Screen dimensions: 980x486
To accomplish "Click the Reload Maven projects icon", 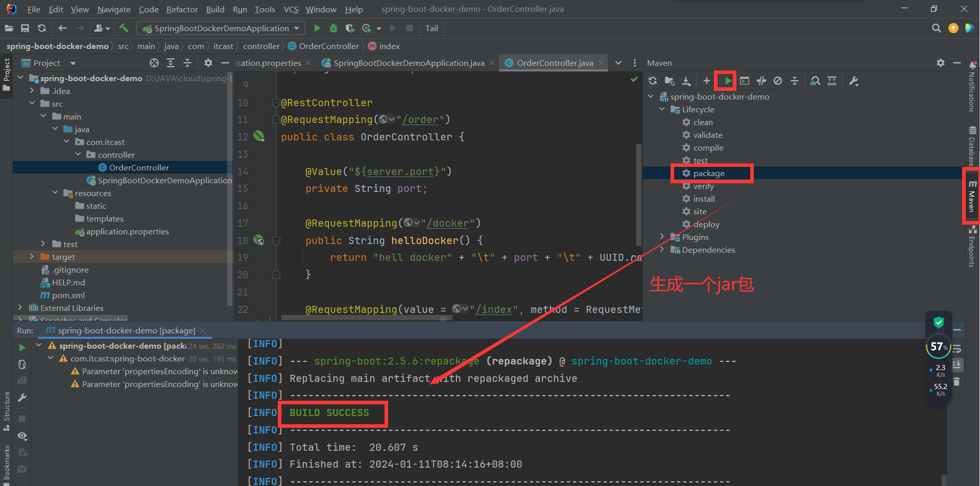I will click(x=653, y=81).
